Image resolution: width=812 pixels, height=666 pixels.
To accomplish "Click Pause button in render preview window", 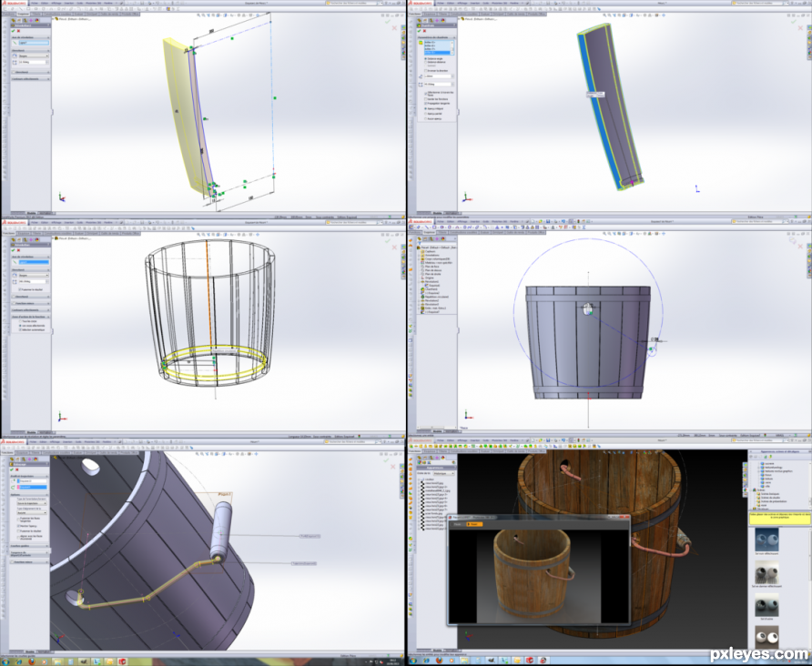I will tap(457, 524).
